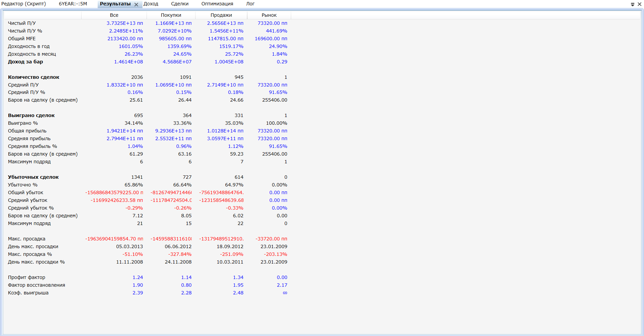Click the Средний убыток % label
Image resolution: width=644 pixels, height=336 pixels.
tap(31, 208)
